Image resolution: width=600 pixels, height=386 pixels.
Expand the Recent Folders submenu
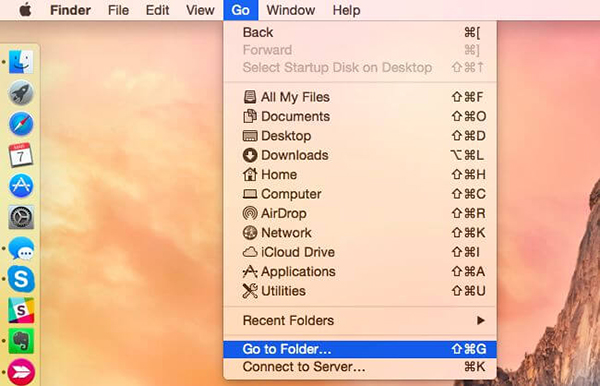coord(360,320)
